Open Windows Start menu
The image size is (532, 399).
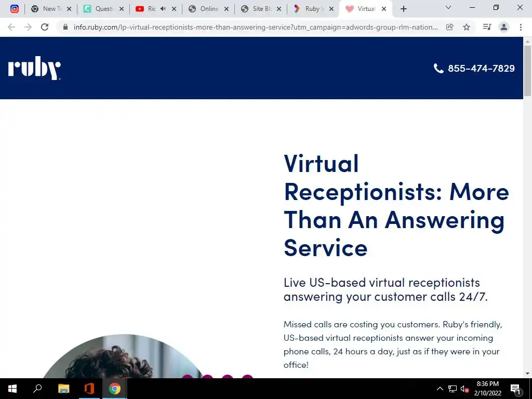click(x=12, y=389)
